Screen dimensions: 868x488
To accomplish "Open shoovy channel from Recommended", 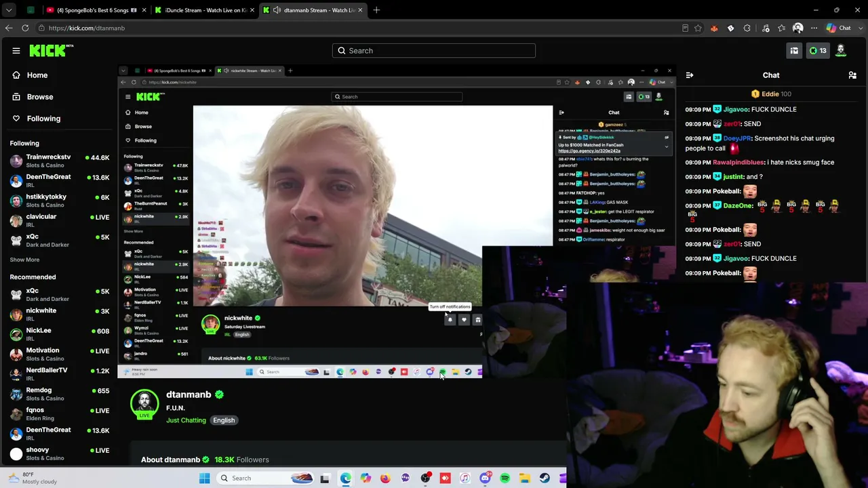I will tap(59, 453).
